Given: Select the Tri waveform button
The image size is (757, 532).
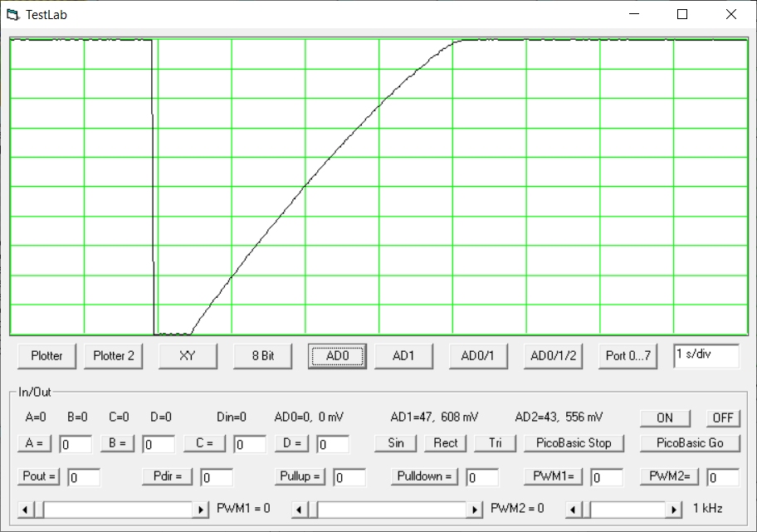Looking at the screenshot, I should click(x=496, y=443).
